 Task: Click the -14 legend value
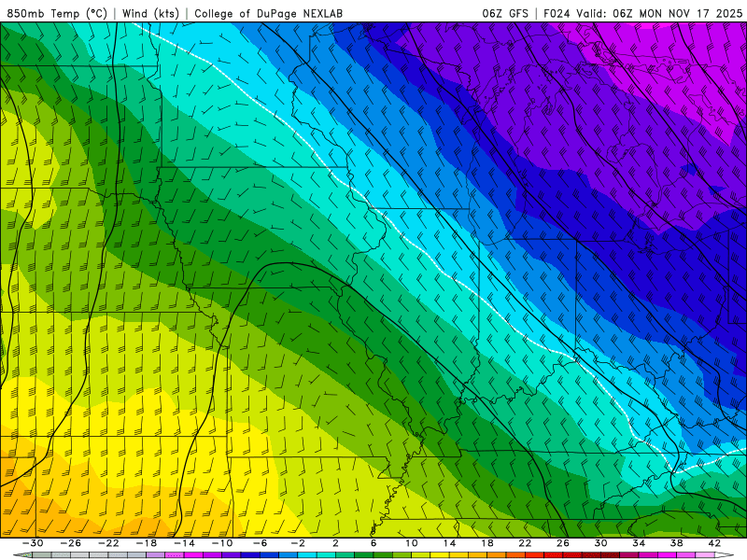click(x=184, y=543)
